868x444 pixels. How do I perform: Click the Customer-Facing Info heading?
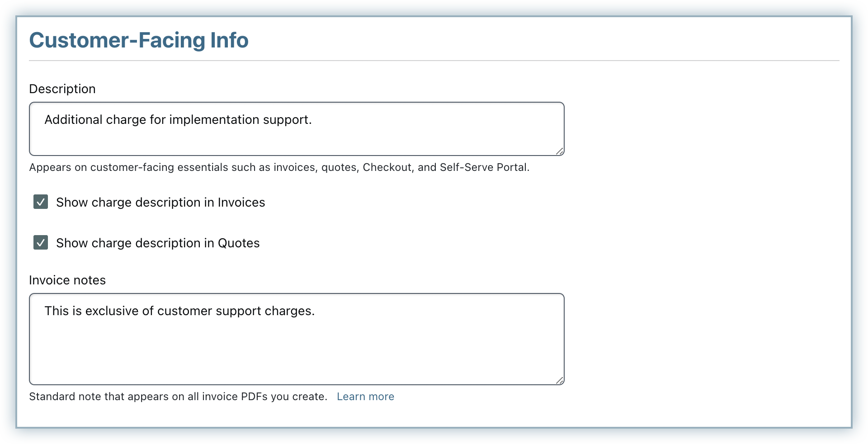coord(139,40)
